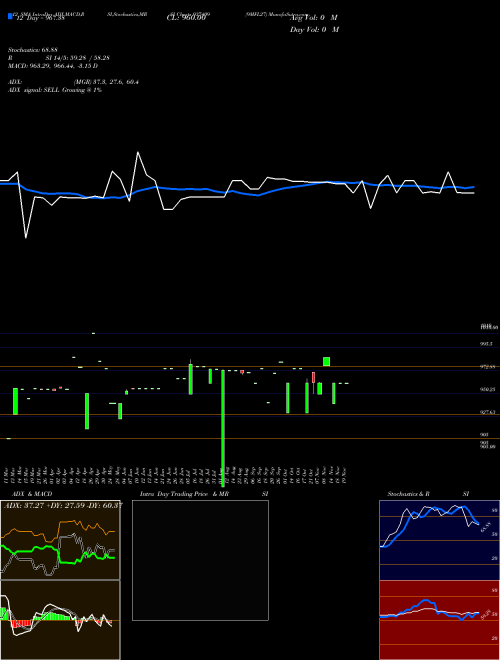Image resolution: width=500 pixels, height=660 pixels.
Task: Click the red candlestick with wicks near 07 Nov
Action: tap(314, 380)
